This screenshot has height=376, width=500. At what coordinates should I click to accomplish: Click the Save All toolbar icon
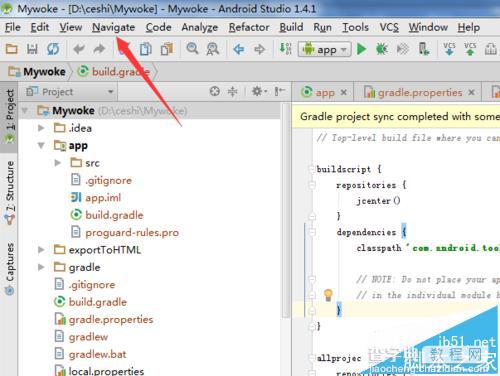32,49
